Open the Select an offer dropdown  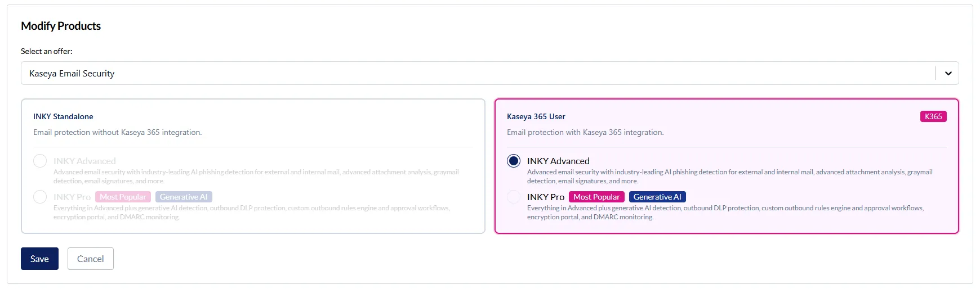pyautogui.click(x=478, y=73)
